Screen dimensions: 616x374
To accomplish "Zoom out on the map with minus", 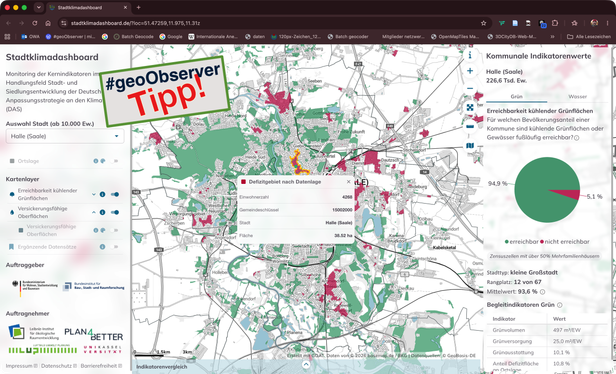I will tap(470, 89).
